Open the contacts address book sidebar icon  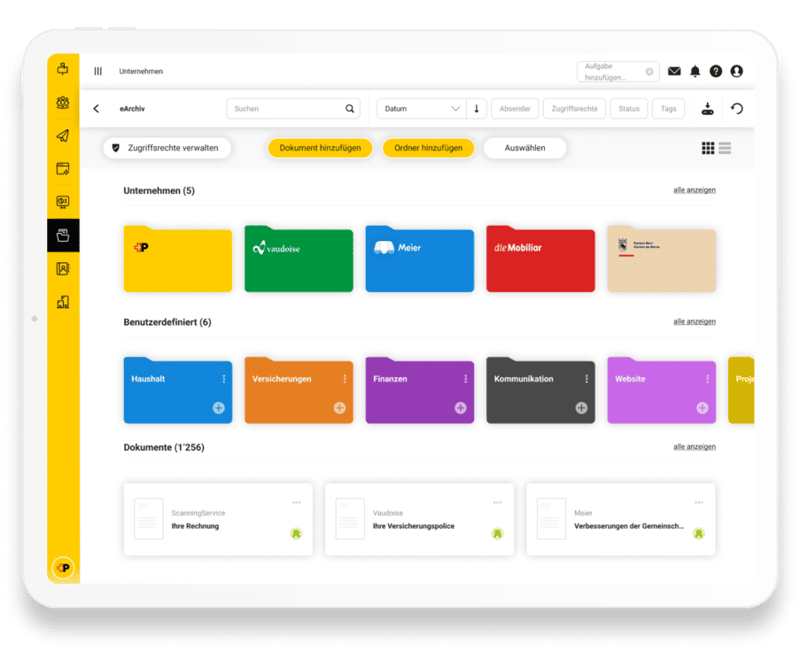(63, 268)
